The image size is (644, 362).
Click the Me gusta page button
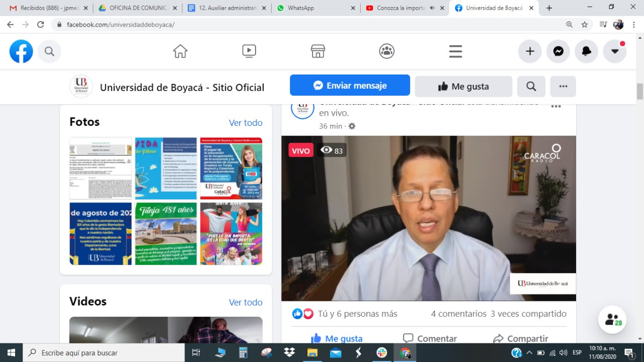pos(463,87)
